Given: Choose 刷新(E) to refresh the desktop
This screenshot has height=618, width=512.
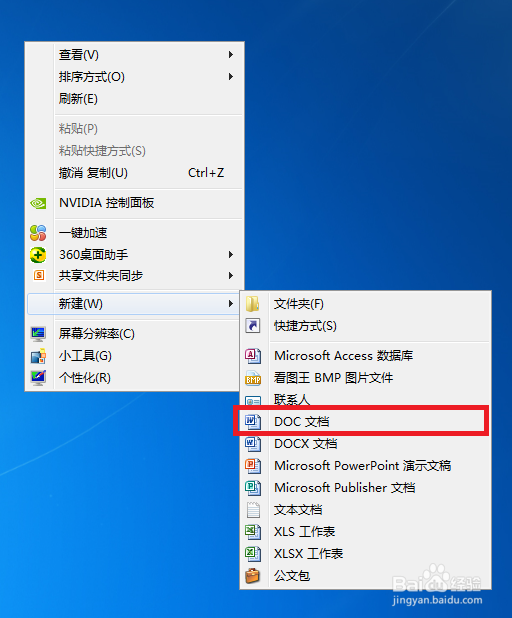Looking at the screenshot, I should (134, 99).
